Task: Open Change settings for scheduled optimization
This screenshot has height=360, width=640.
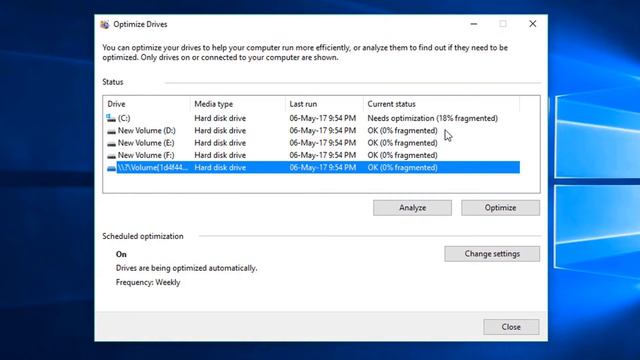Action: 492,254
